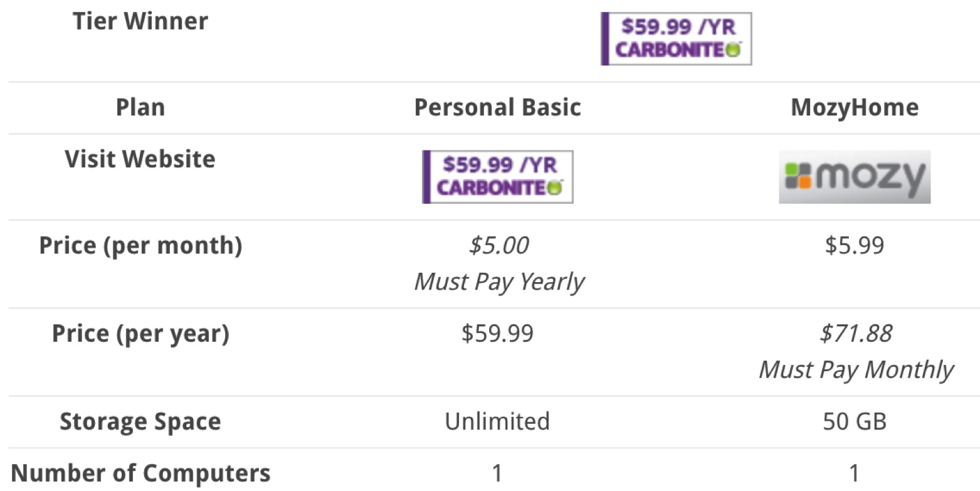Screen dimensions: 980x491
Task: Visit the Mozy website via its logo
Action: coord(855,176)
